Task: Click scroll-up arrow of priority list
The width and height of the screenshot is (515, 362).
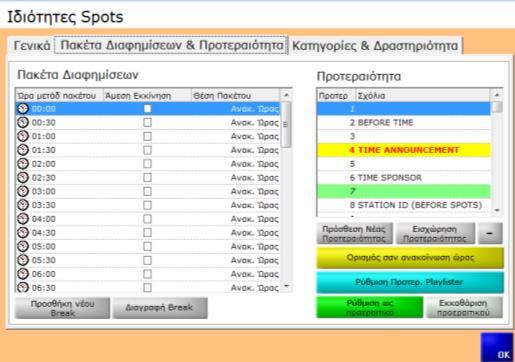Action: coord(497,95)
